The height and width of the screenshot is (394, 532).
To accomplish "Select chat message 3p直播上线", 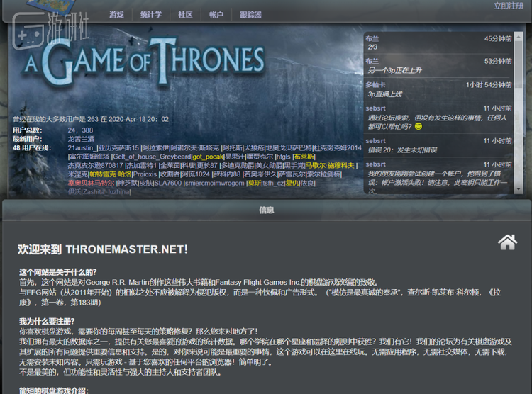I will click(385, 94).
